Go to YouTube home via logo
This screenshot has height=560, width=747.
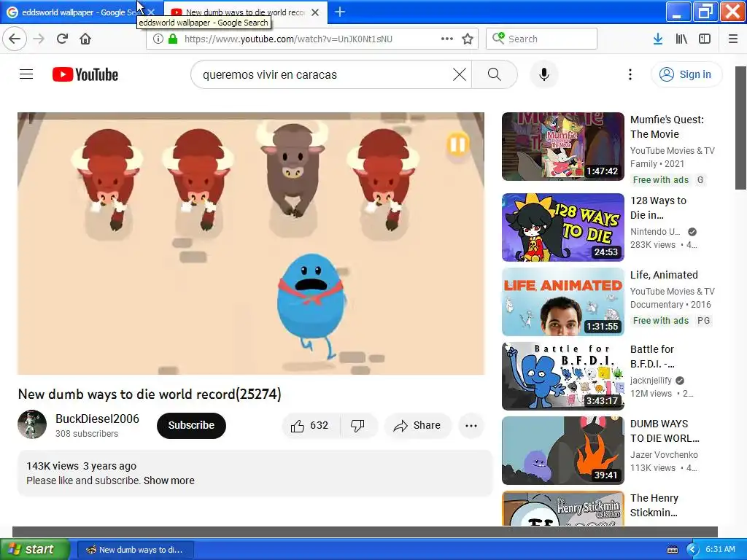85,74
